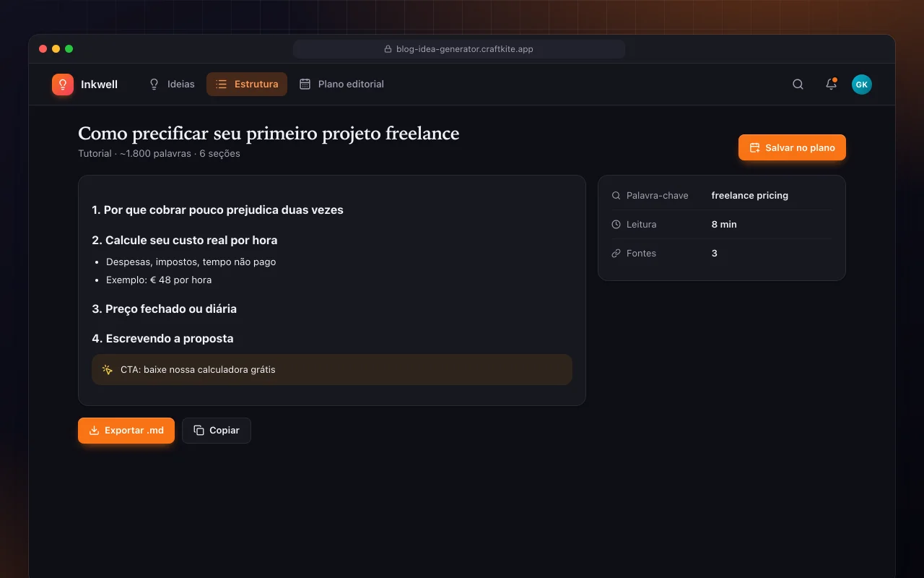Click bullet 'Despesas, impostos, tempo não pago'
924x578 pixels.
(x=191, y=262)
